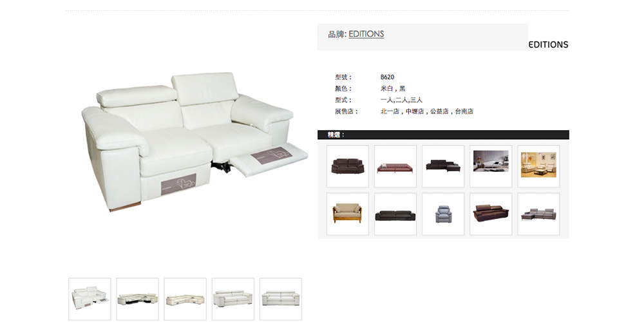Select the angled three-seat white sofa thumbnail
644x322 pixels.
(232, 299)
